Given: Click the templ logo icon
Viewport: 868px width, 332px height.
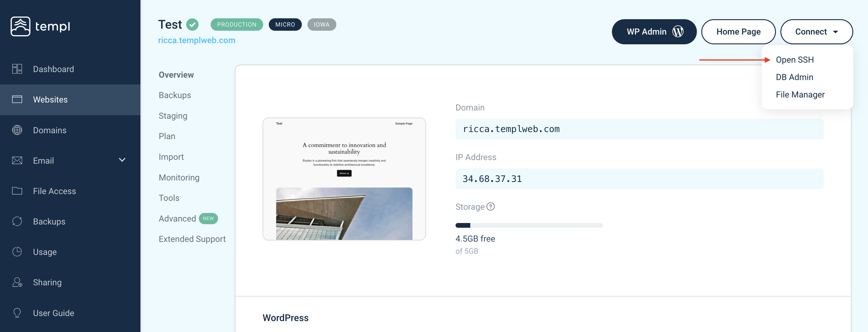Looking at the screenshot, I should (x=20, y=26).
